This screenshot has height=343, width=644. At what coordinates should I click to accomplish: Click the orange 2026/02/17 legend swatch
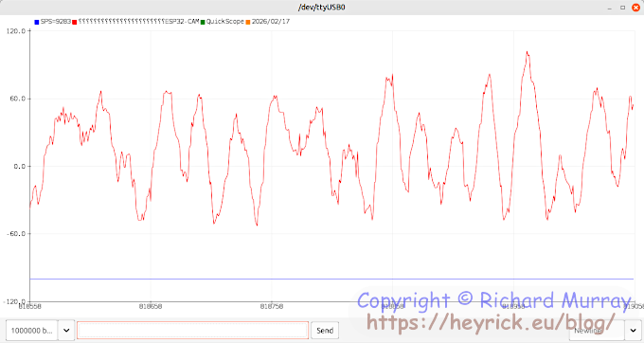tap(248, 22)
